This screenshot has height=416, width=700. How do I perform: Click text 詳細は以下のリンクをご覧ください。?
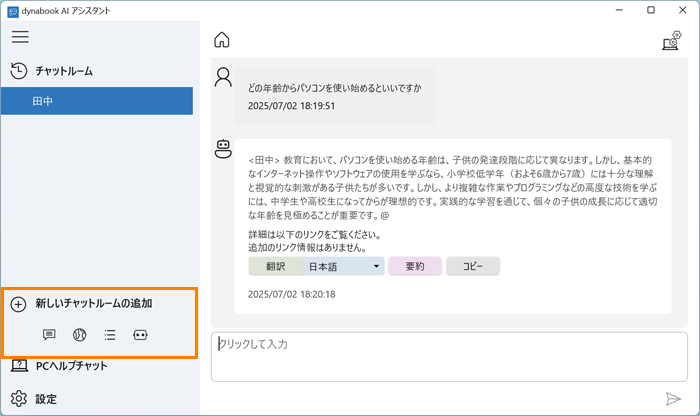tap(315, 234)
